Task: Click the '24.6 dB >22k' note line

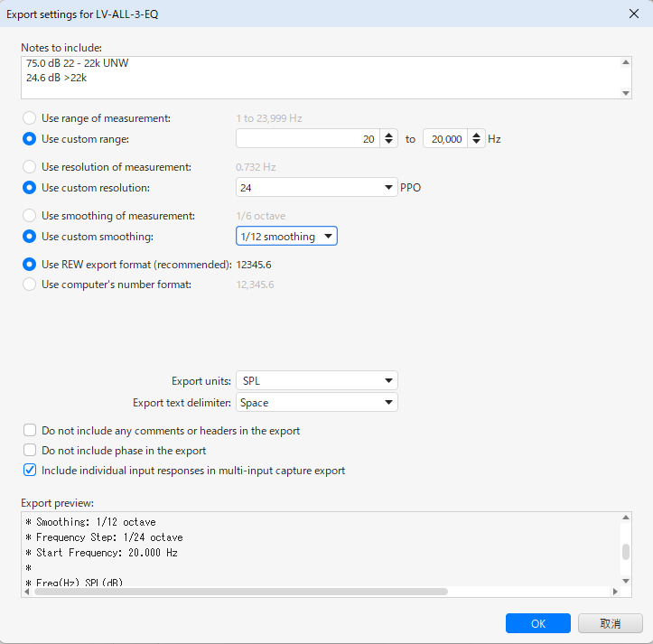Action: coord(56,78)
